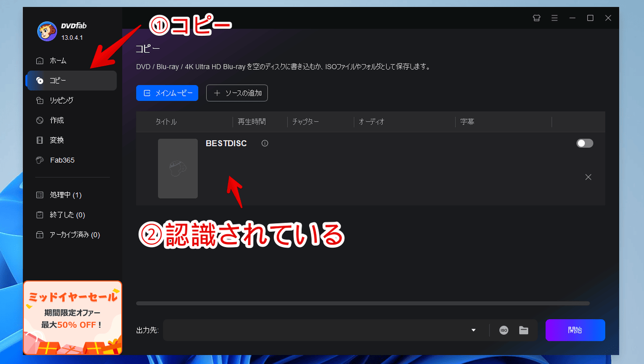
Task: Open the skin/theme icon in title bar
Action: pyautogui.click(x=536, y=18)
